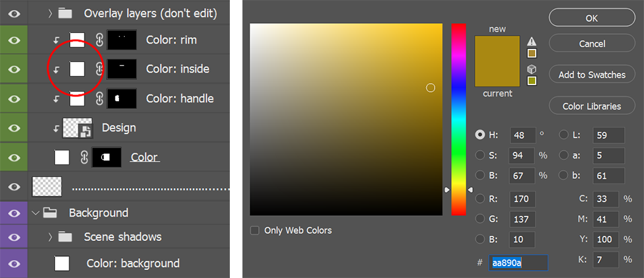Select the S saturation radio button
This screenshot has height=278, width=644.
(480, 155)
